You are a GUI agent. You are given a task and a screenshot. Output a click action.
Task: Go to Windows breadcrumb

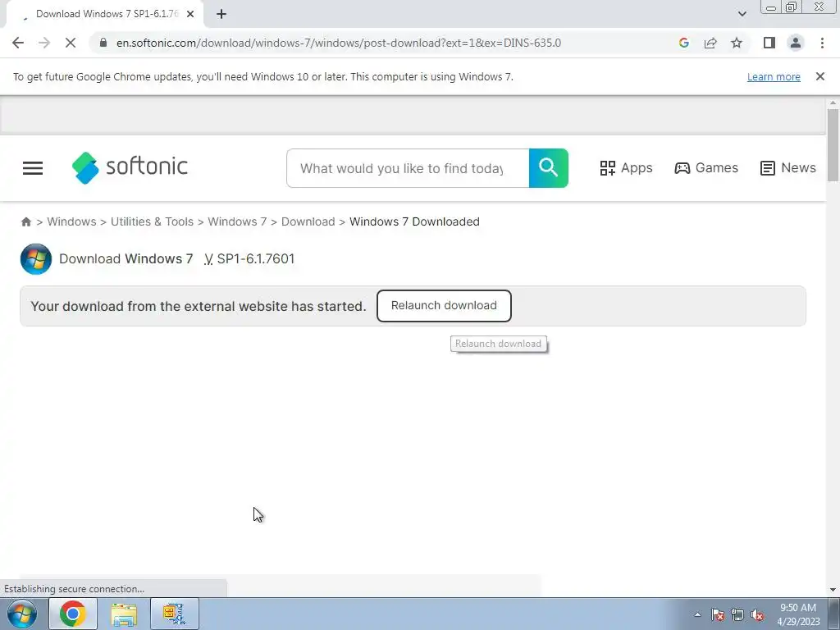point(72,221)
